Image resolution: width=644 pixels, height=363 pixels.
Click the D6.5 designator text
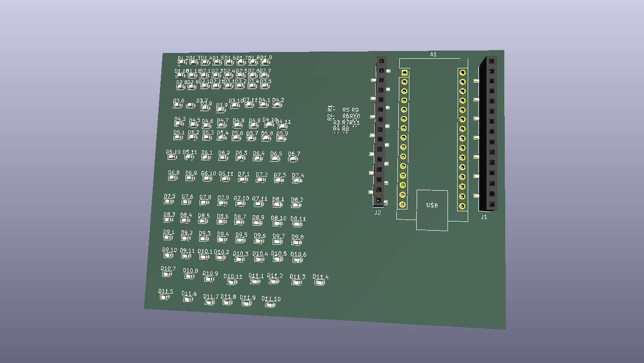(276, 154)
